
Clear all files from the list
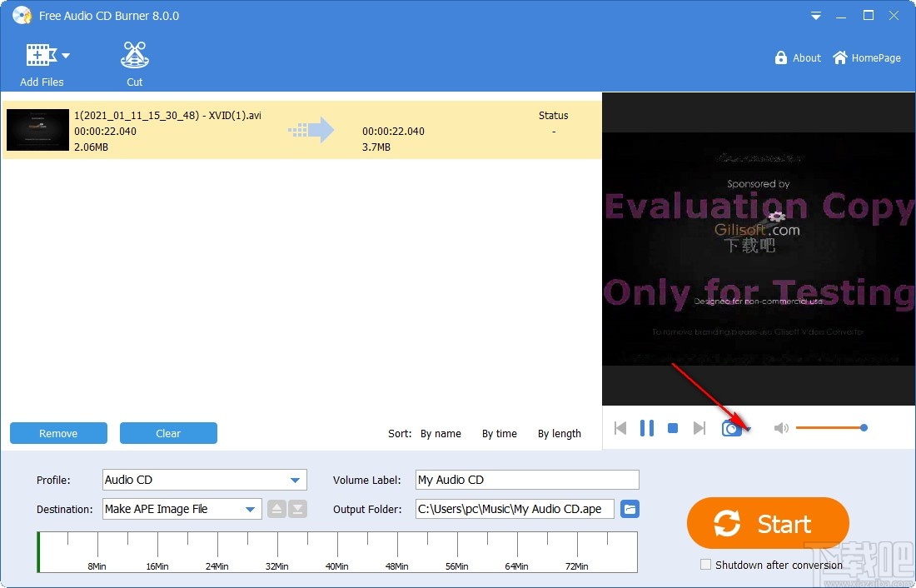click(x=168, y=433)
